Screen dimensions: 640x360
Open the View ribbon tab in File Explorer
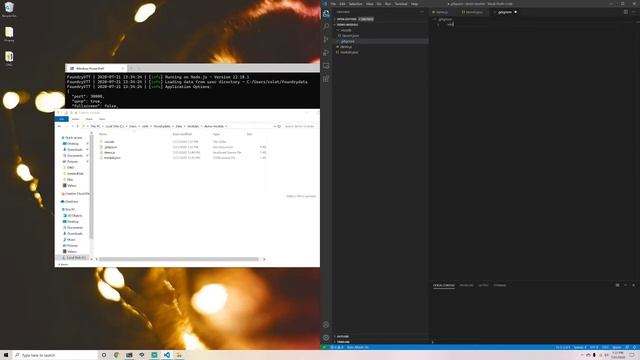[x=102, y=119]
